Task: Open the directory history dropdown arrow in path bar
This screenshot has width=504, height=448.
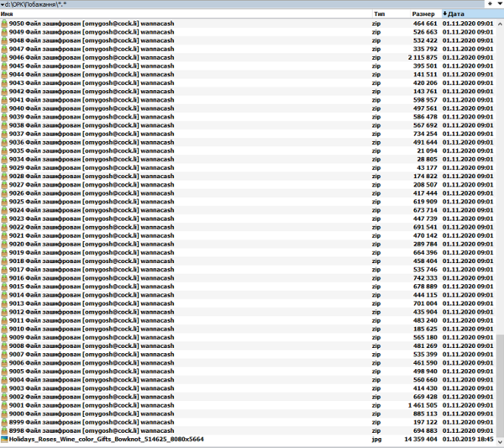Action: (500, 4)
